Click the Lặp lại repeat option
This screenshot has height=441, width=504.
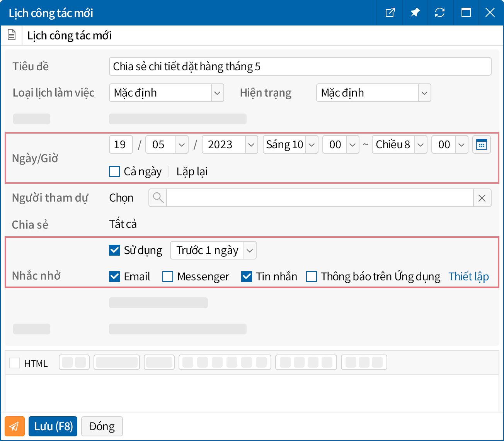[192, 171]
